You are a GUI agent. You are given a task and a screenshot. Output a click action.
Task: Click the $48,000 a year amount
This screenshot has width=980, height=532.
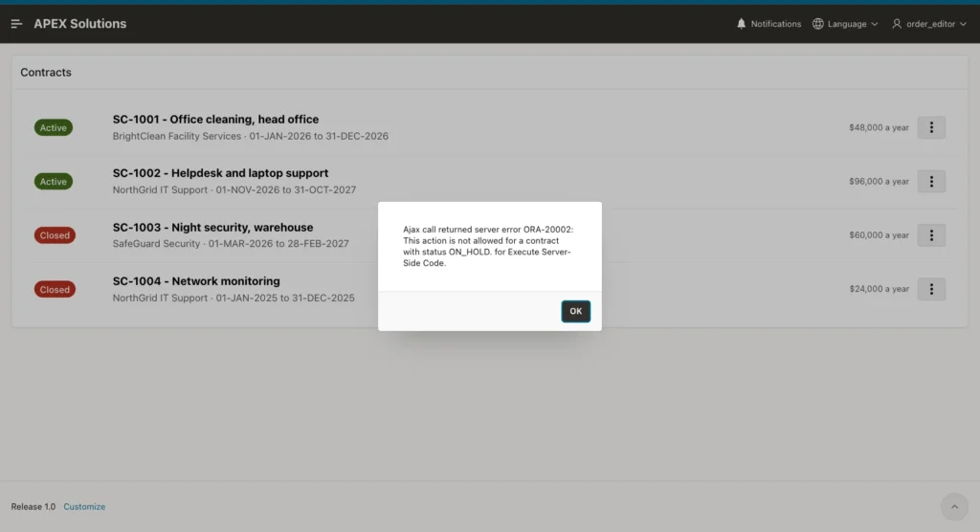click(879, 127)
